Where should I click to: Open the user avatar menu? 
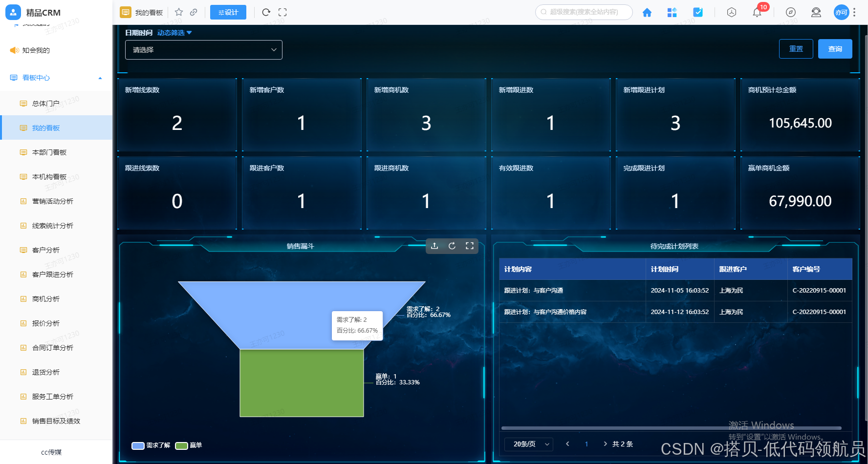841,12
